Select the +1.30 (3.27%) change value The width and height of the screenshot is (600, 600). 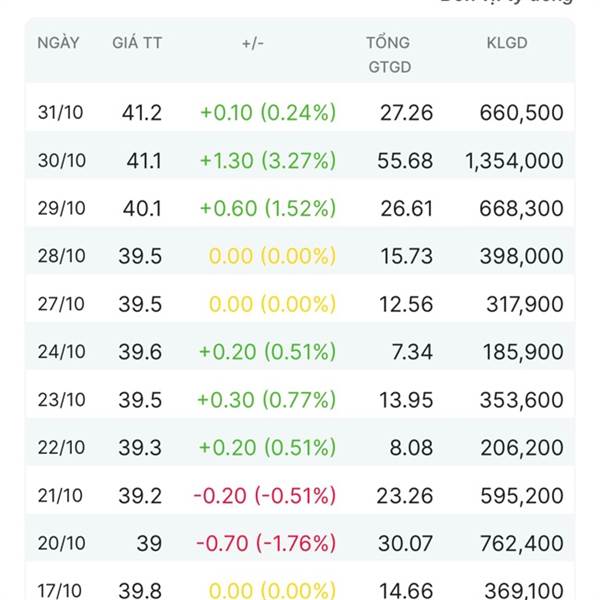[267, 160]
